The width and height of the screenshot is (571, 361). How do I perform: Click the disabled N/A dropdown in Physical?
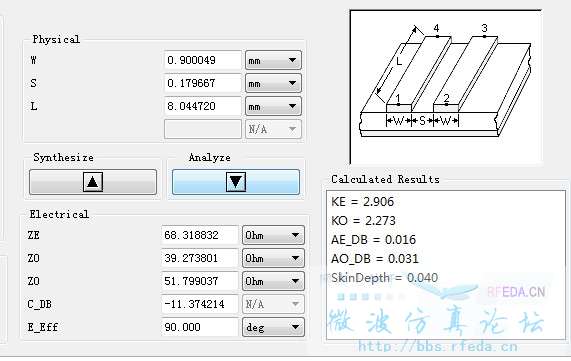pos(273,129)
